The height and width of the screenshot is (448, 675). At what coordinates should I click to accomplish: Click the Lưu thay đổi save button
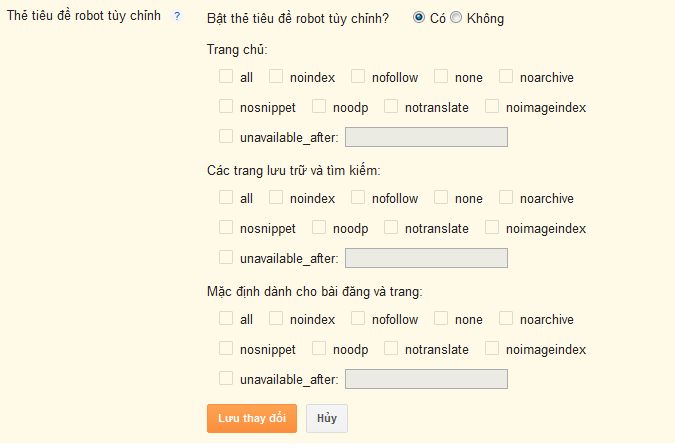252,418
